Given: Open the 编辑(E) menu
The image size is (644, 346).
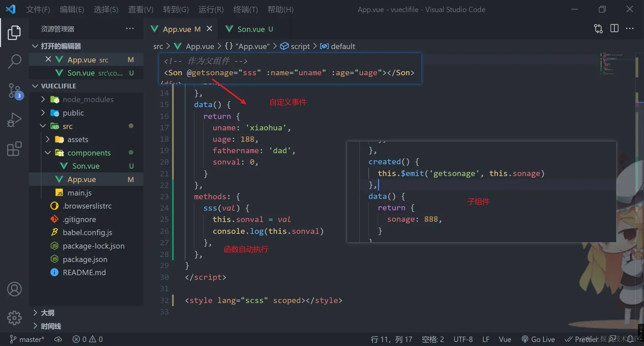Looking at the screenshot, I should point(72,9).
